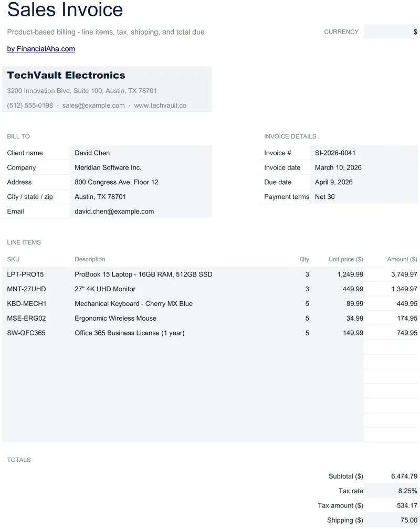Click the SKU column header

tap(13, 259)
